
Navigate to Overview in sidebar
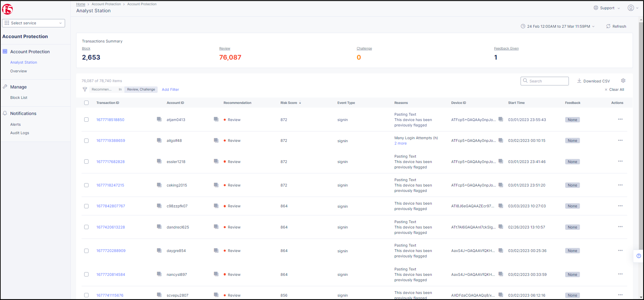pyautogui.click(x=18, y=71)
